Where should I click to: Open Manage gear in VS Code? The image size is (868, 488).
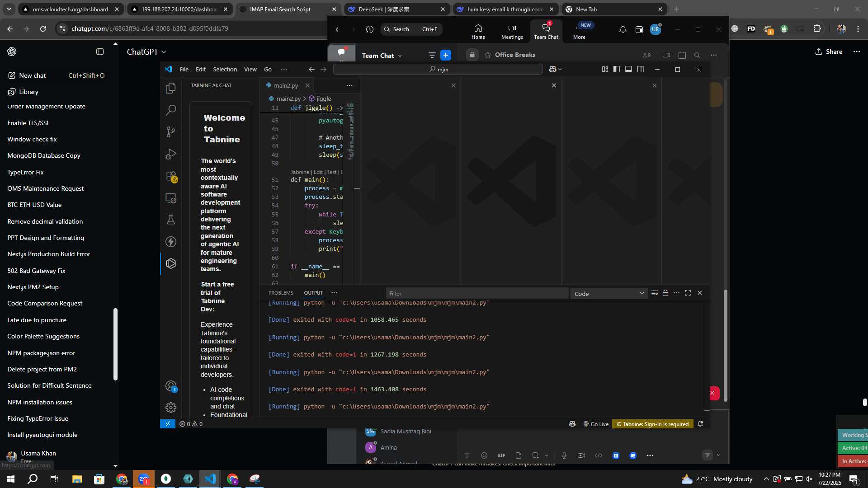tap(171, 408)
